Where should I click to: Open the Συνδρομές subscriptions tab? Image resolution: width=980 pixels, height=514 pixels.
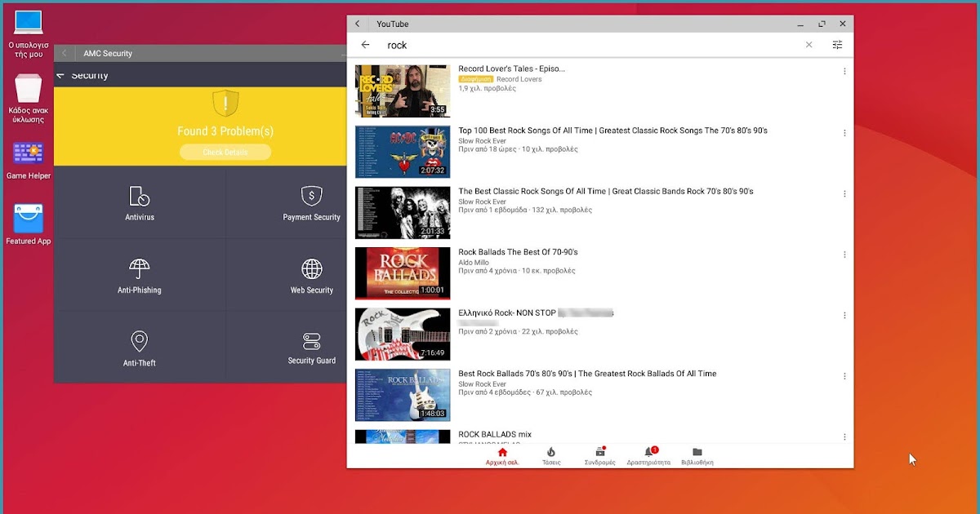coord(600,457)
